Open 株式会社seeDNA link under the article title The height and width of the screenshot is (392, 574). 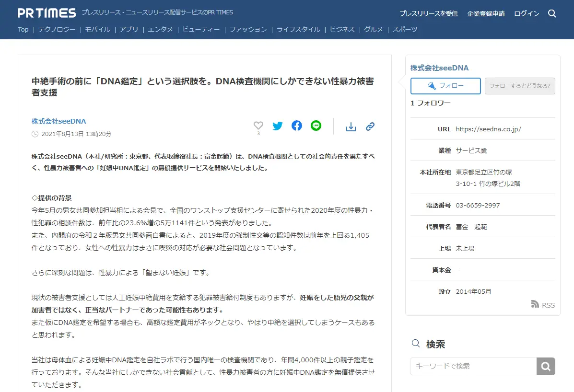[x=59, y=121]
